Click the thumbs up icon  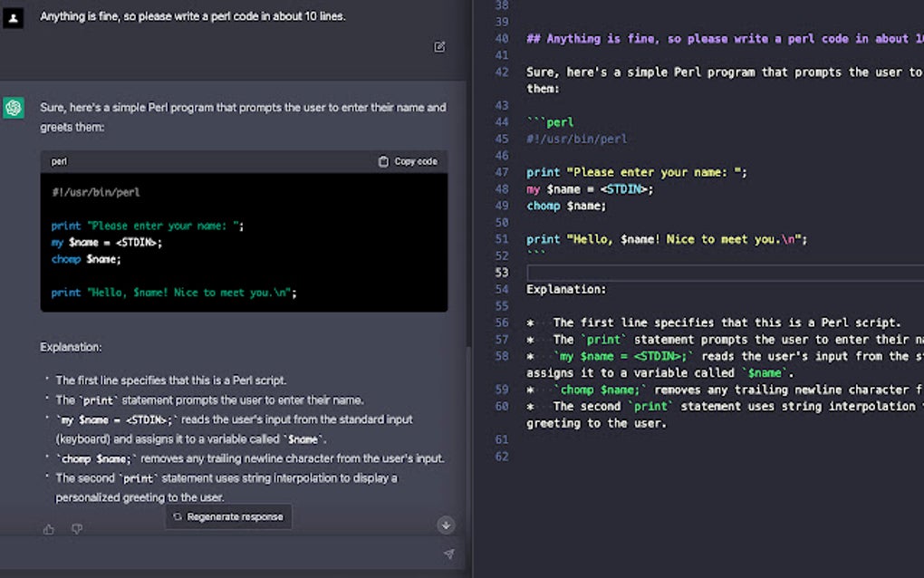[49, 529]
